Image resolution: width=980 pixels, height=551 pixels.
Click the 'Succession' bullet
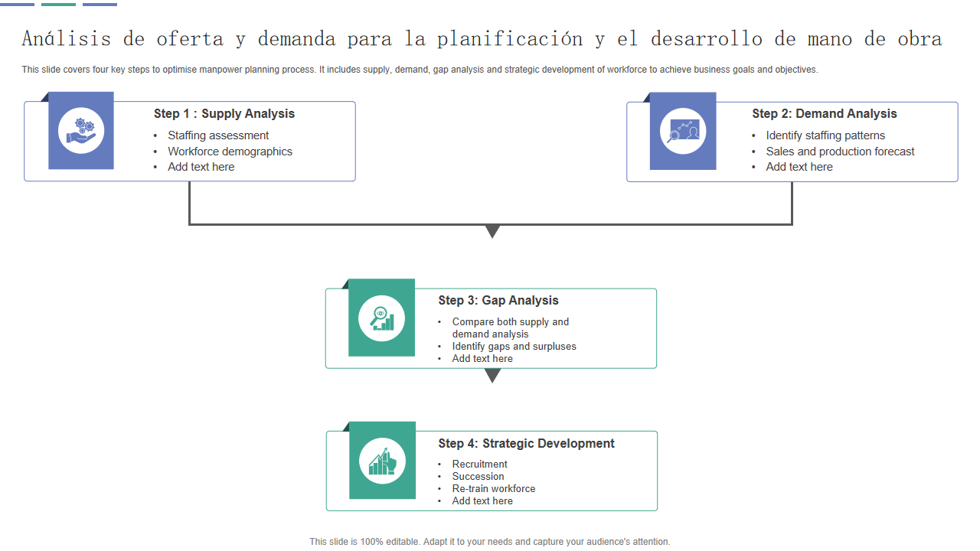click(x=479, y=476)
